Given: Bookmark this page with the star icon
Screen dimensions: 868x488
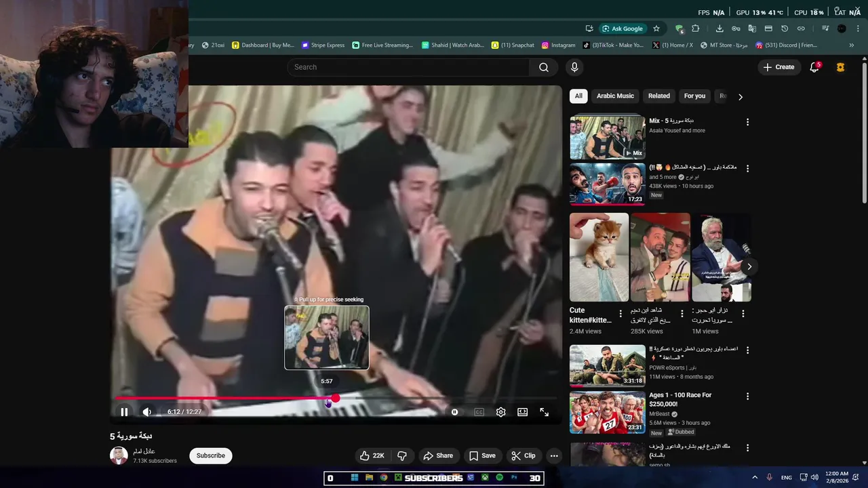Looking at the screenshot, I should (656, 28).
